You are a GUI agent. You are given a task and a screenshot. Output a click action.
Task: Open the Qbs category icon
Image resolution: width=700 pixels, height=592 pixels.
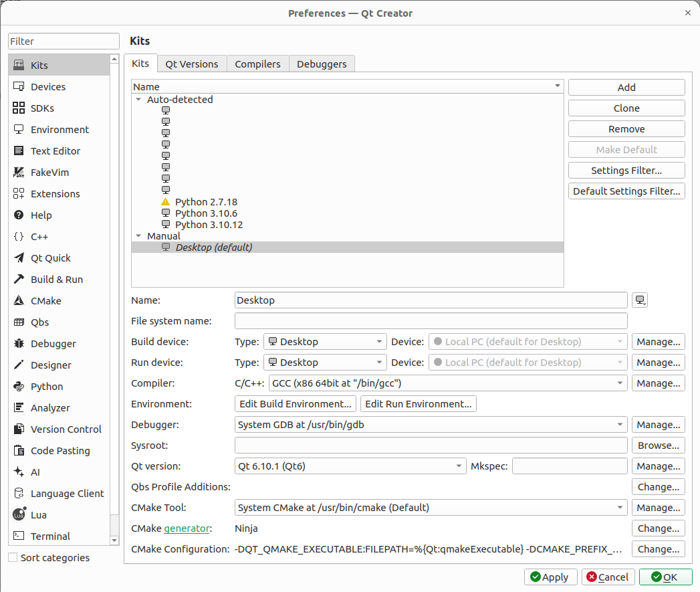19,322
